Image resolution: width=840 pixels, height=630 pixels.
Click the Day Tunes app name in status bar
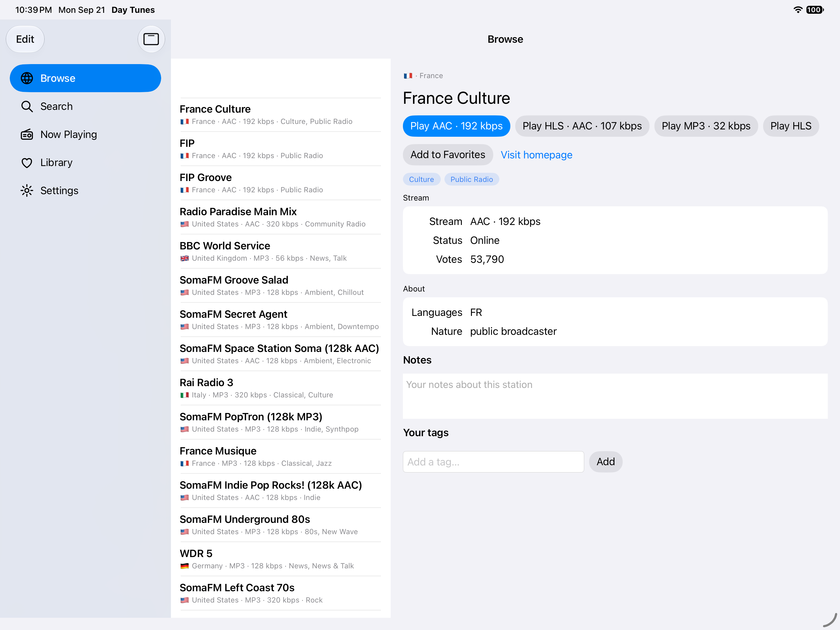[133, 10]
